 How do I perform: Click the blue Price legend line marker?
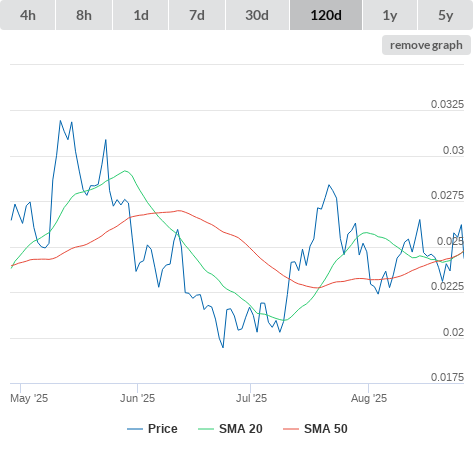[135, 429]
